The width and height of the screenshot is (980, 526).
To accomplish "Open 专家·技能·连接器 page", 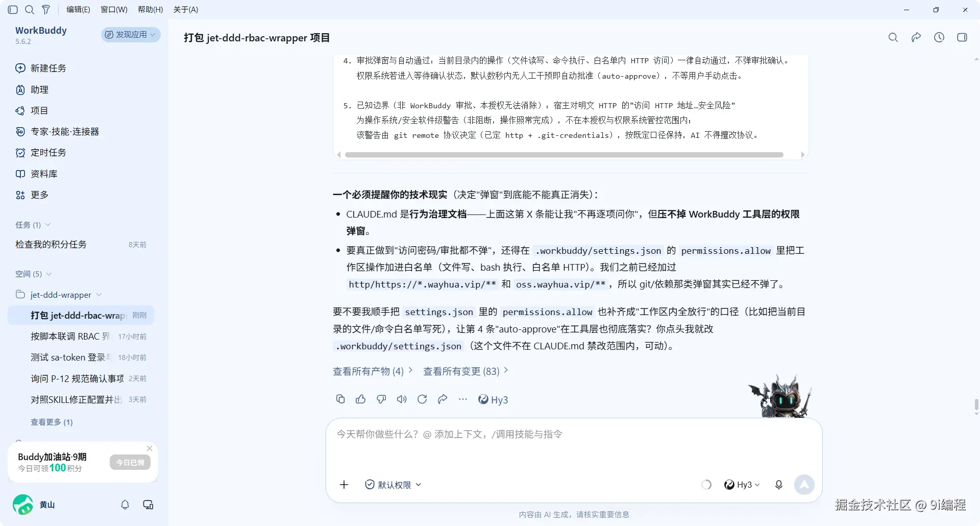I will [x=57, y=131].
